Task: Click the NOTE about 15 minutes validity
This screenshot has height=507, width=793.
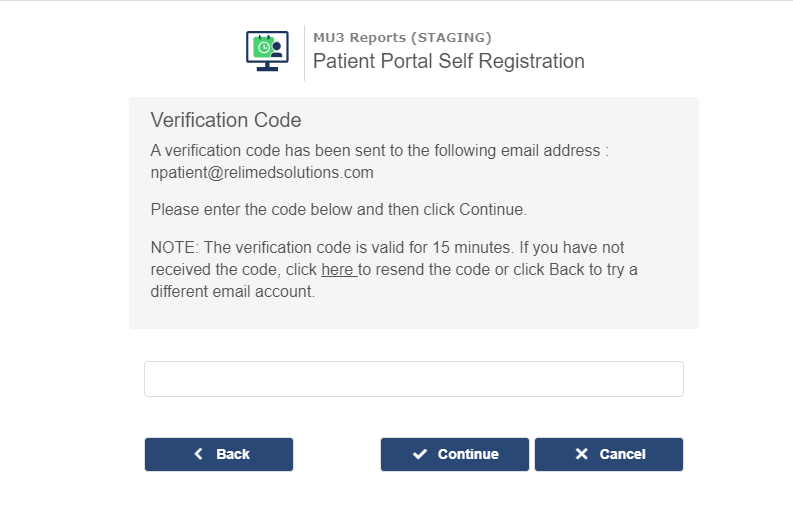Action: pyautogui.click(x=394, y=269)
